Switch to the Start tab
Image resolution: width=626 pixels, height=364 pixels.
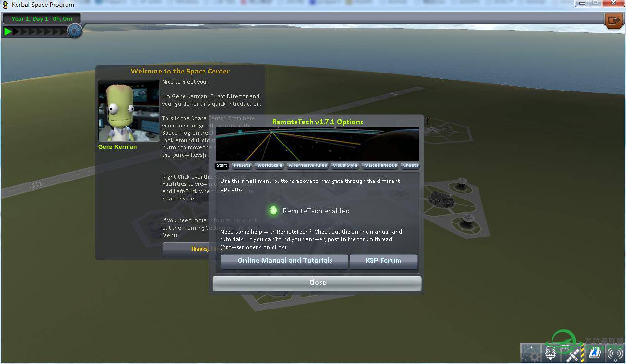[x=222, y=165]
